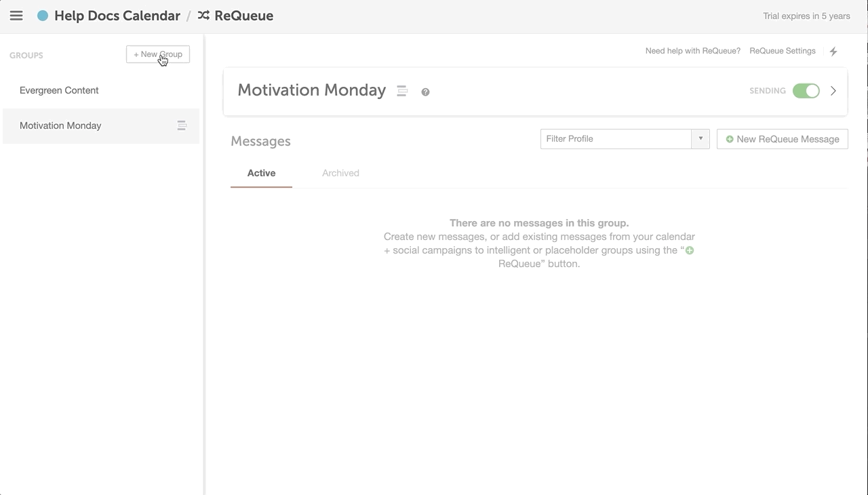Click the list icon beside Motivation Monday title
This screenshot has width=868, height=495.
point(402,91)
